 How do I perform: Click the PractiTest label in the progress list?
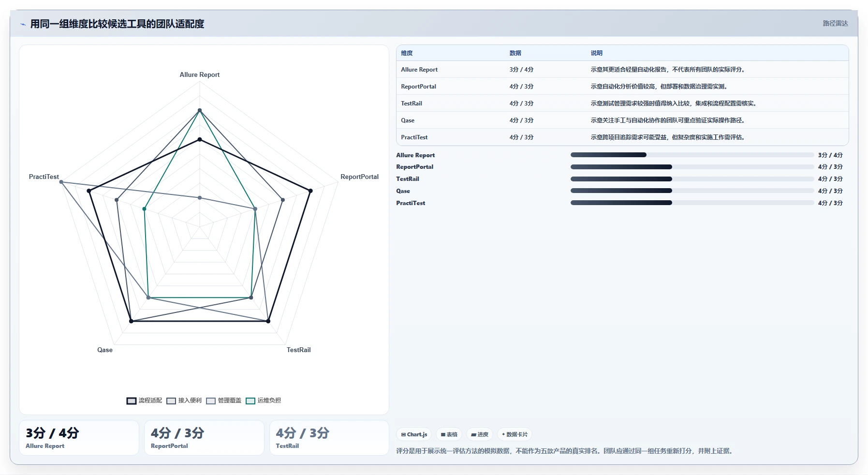click(x=411, y=203)
